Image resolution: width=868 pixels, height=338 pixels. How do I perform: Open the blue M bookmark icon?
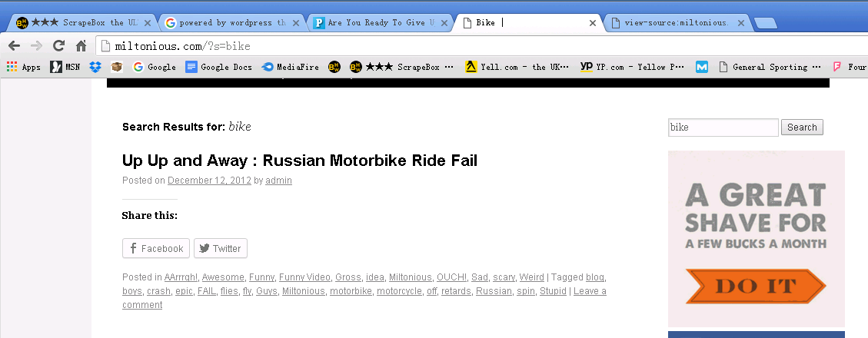[702, 67]
